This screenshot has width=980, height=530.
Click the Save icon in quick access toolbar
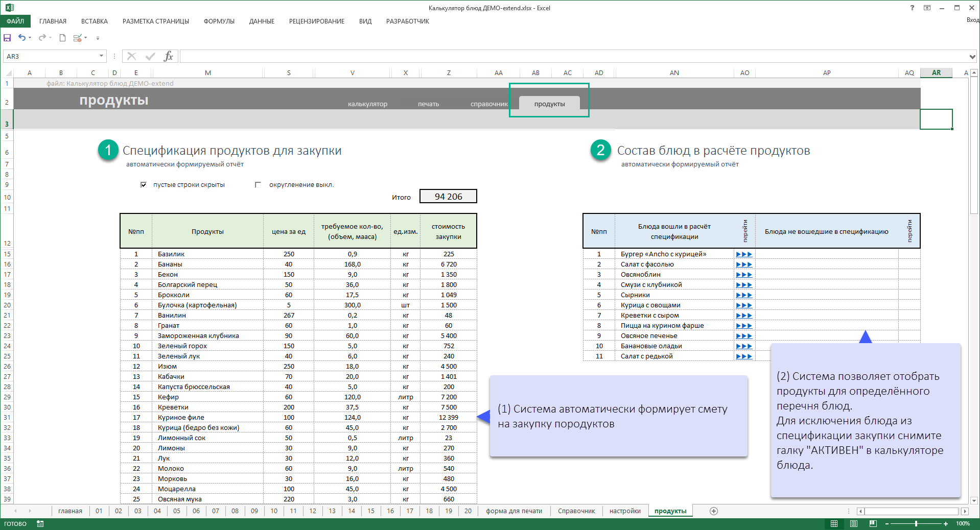(x=7, y=38)
